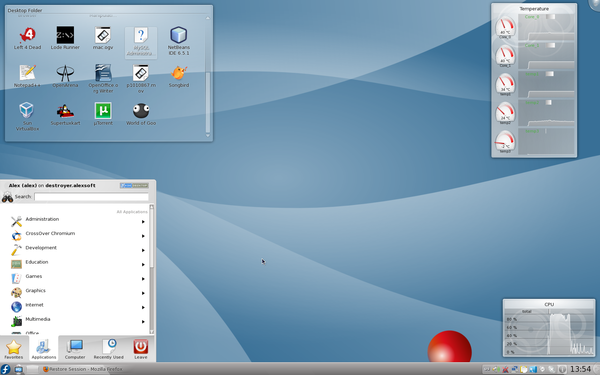Switch to the Favorites tab

coord(14,349)
